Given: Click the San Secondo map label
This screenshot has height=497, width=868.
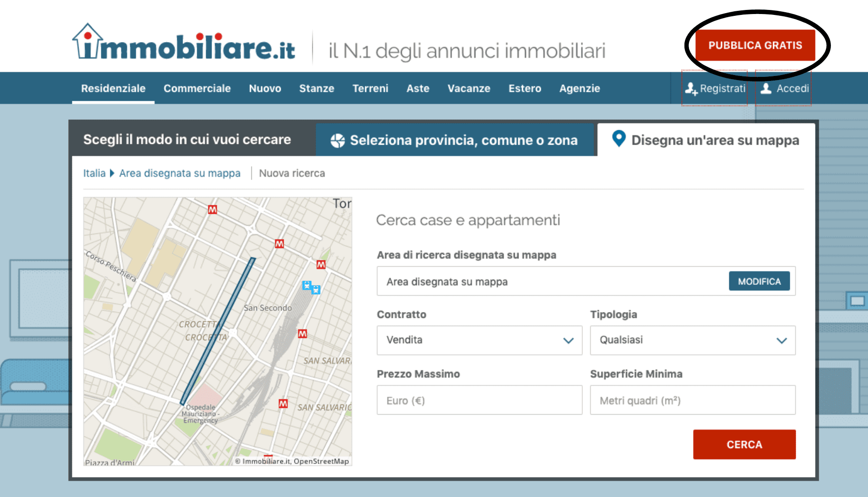Looking at the screenshot, I should [x=268, y=308].
